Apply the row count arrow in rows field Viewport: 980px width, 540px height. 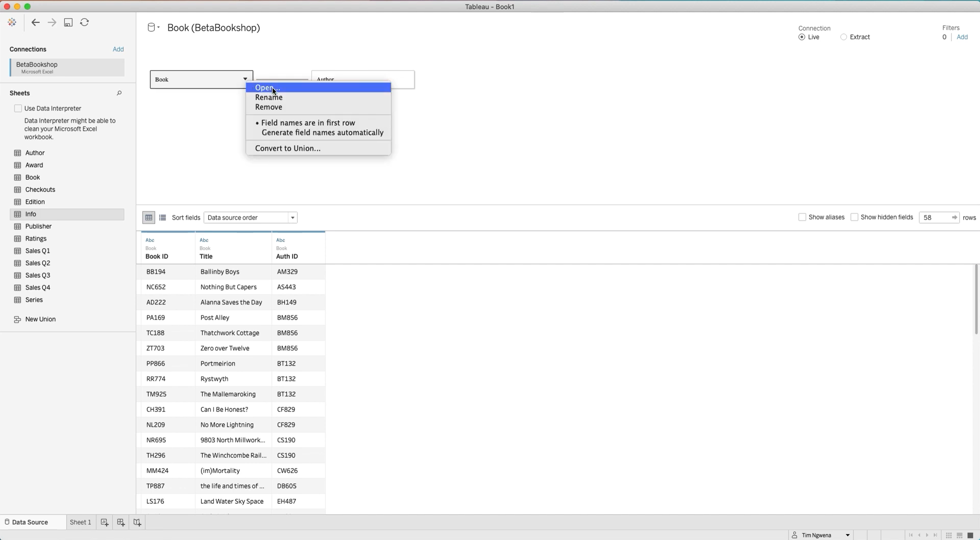954,217
